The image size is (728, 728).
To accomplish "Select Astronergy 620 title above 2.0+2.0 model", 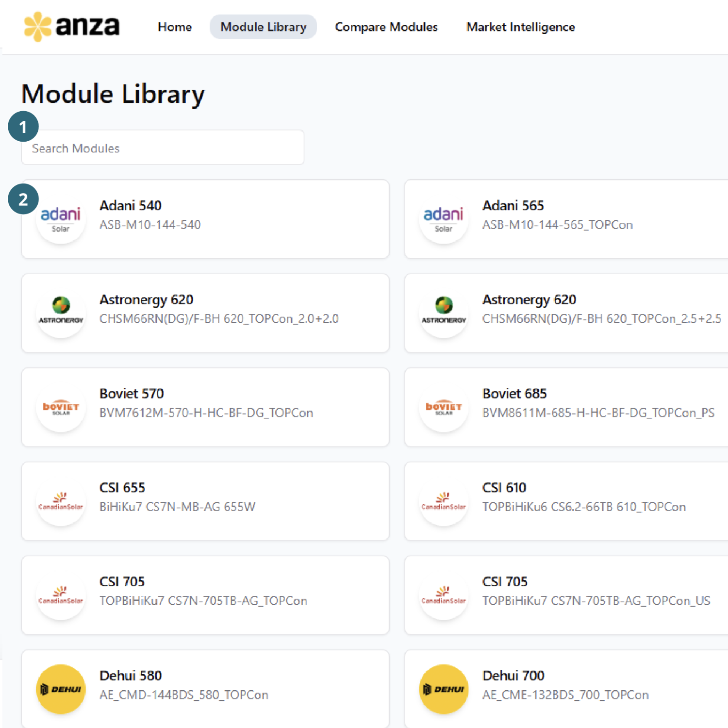I will tap(146, 300).
